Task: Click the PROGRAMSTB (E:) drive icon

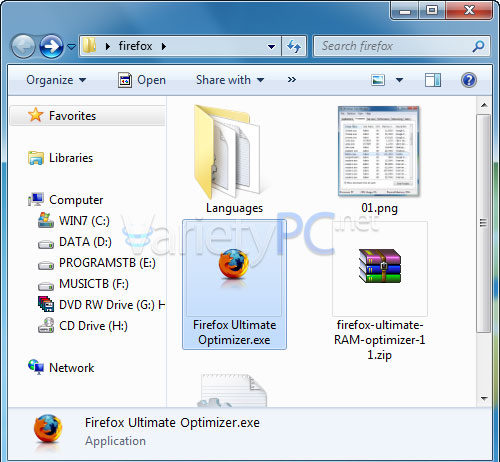Action: (x=46, y=266)
